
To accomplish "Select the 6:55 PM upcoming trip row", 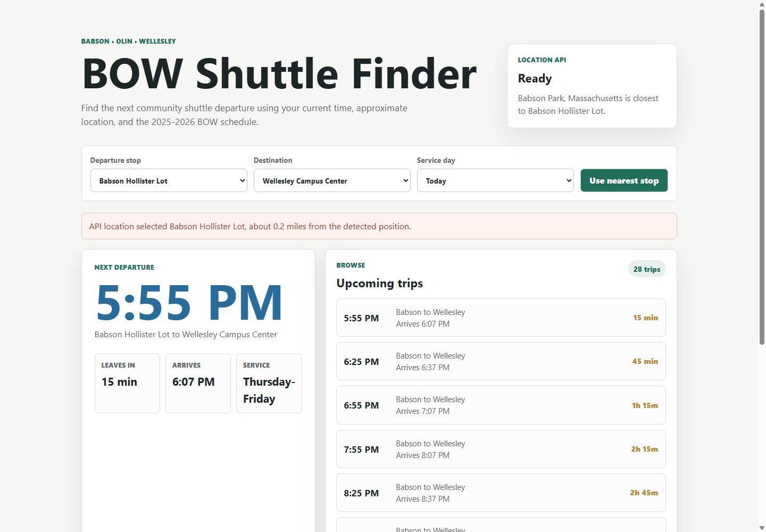I will (501, 405).
